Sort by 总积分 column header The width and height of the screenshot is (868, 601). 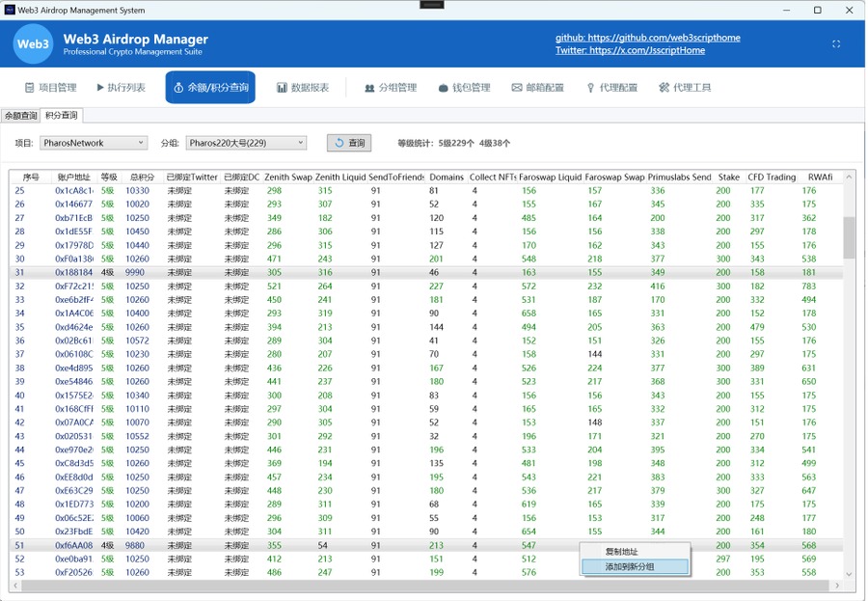[x=143, y=178]
